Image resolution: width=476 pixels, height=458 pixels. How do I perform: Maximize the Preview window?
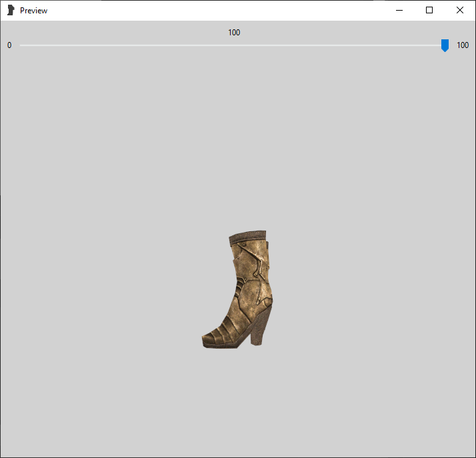429,10
